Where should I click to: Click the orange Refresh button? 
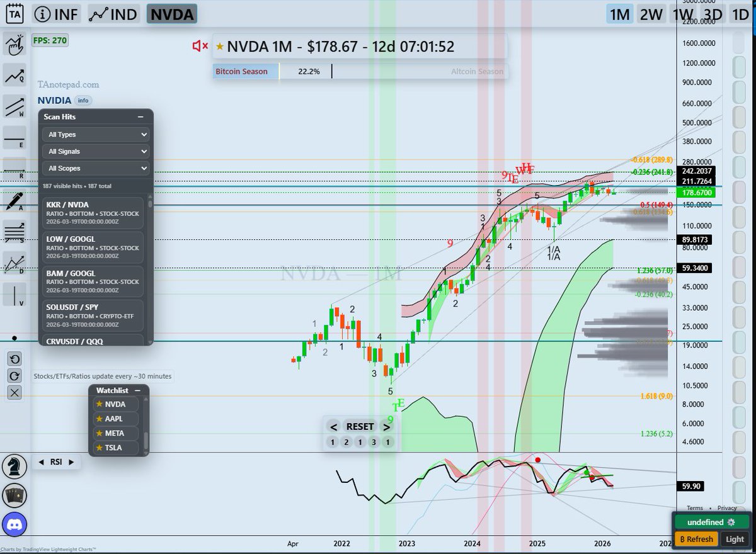(696, 539)
